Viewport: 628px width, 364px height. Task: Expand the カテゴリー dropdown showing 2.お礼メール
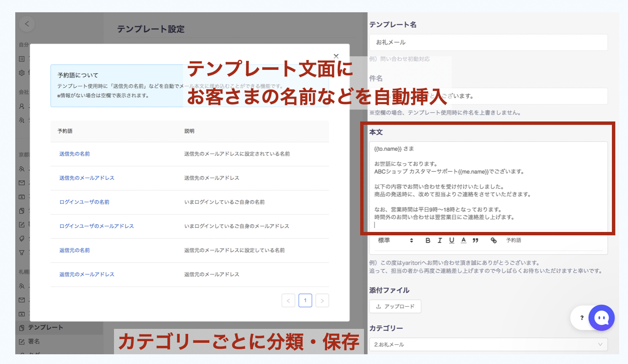(x=488, y=345)
